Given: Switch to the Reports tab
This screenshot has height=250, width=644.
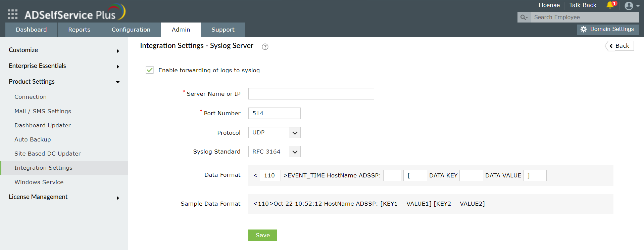Looking at the screenshot, I should (x=79, y=30).
